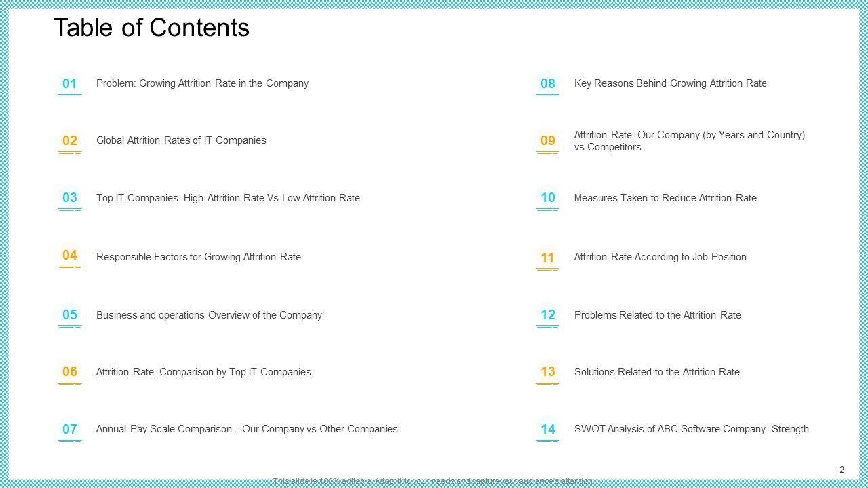868x488 pixels.
Task: Open Business and operations Overview of the Company
Action: [209, 315]
